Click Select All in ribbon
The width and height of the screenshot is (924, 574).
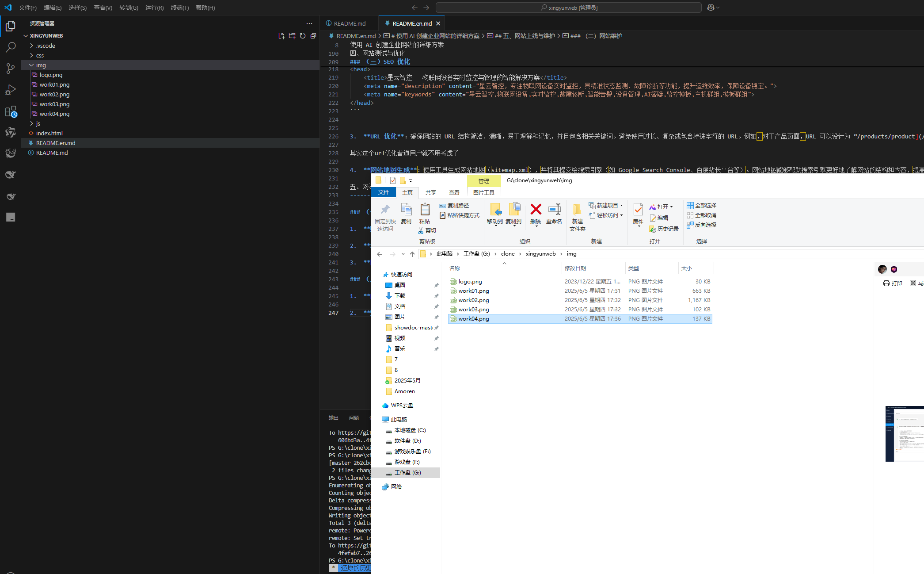pyautogui.click(x=701, y=206)
